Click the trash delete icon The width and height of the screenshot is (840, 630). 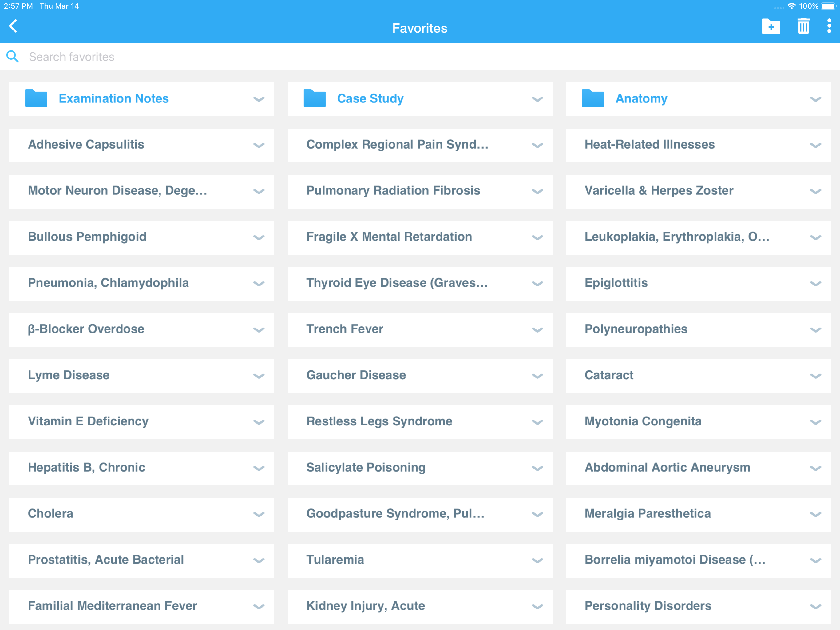pyautogui.click(x=803, y=26)
